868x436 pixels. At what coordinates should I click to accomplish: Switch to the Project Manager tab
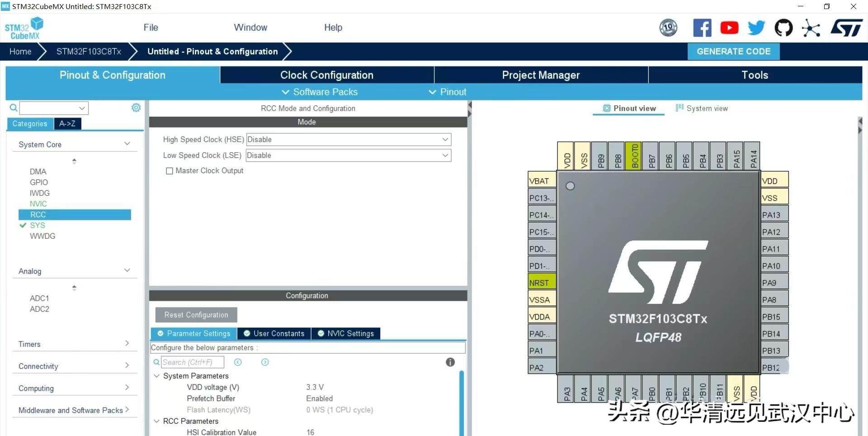tap(541, 75)
